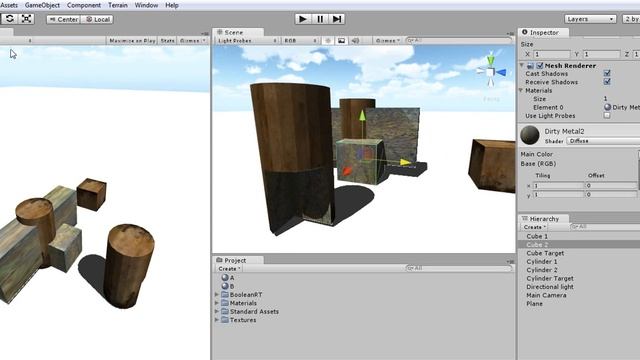Viewport: 640px width, 360px height.
Task: Select the Inspector tab
Action: click(543, 32)
